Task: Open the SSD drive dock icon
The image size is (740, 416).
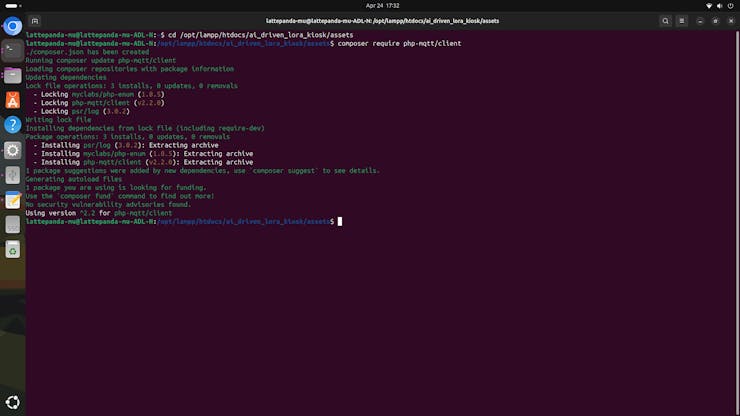Action: 13,225
